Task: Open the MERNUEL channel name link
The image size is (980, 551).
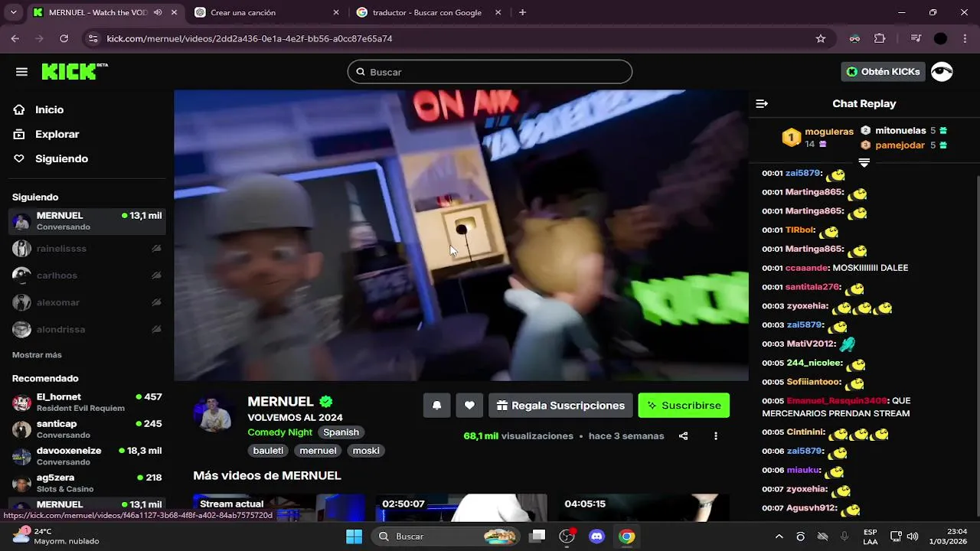Action: [280, 402]
